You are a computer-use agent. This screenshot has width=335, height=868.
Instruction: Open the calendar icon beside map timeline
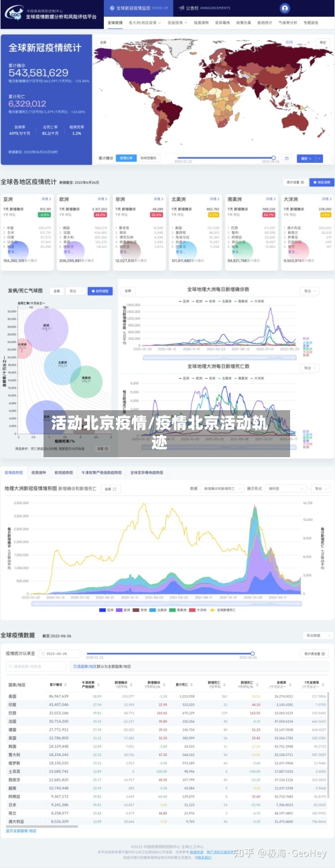(286, 158)
